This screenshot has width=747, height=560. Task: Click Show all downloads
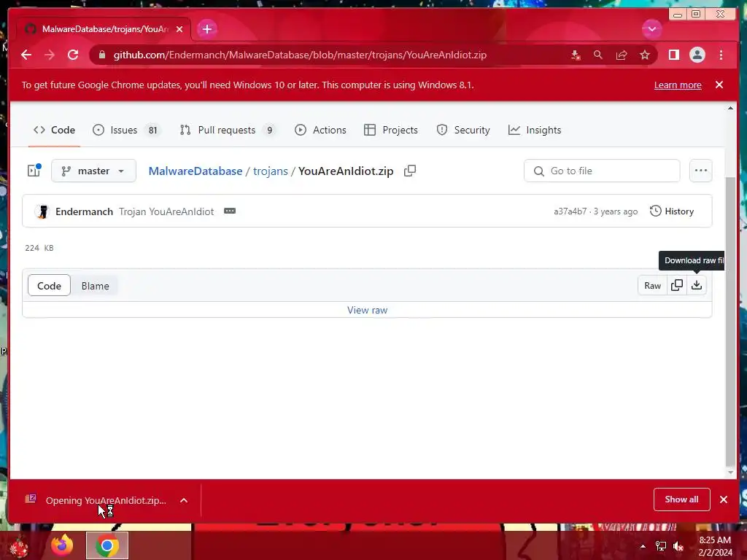pos(682,499)
